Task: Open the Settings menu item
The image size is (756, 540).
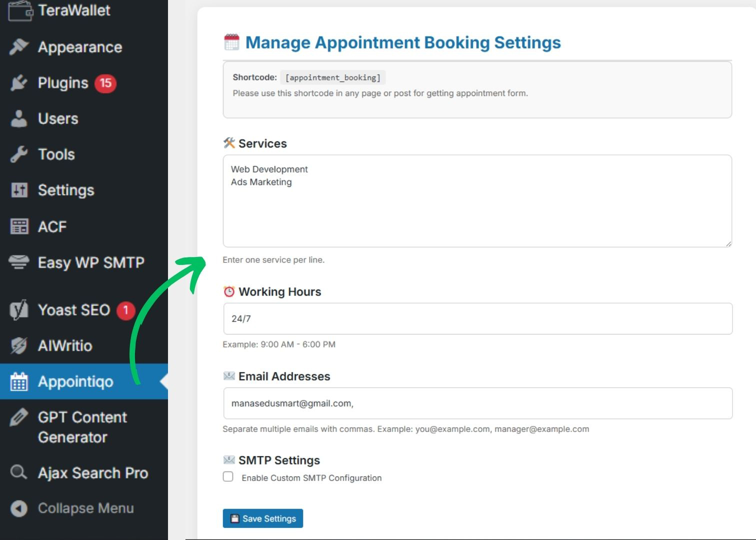Action: (x=66, y=190)
